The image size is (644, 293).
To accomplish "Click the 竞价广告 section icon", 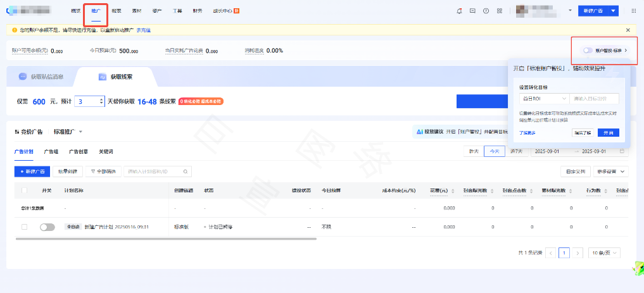I will pos(17,132).
